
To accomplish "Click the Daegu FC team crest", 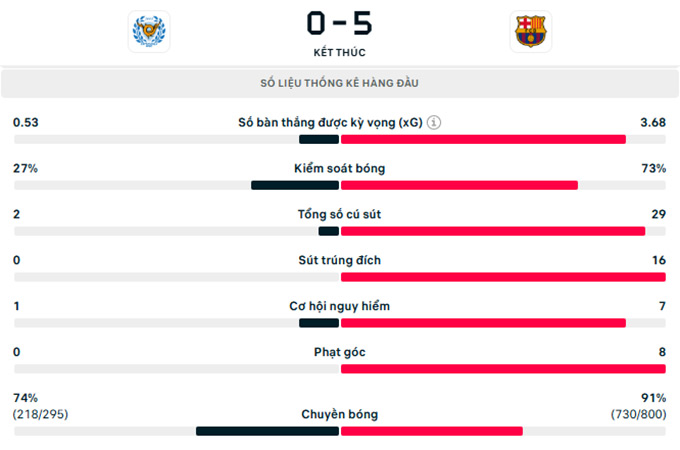I will pyautogui.click(x=149, y=31).
